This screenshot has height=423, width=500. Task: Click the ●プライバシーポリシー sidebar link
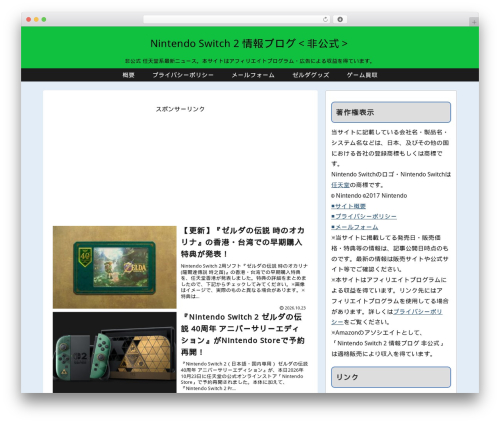(364, 217)
